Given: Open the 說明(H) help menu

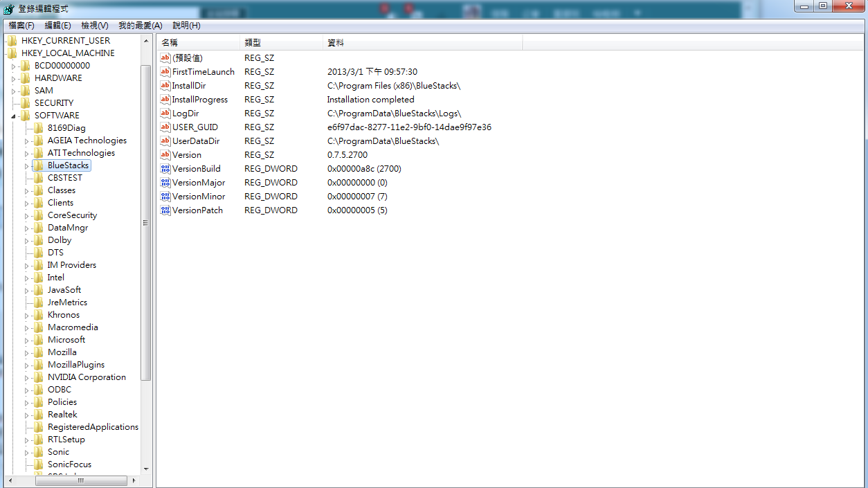Looking at the screenshot, I should [x=186, y=26].
